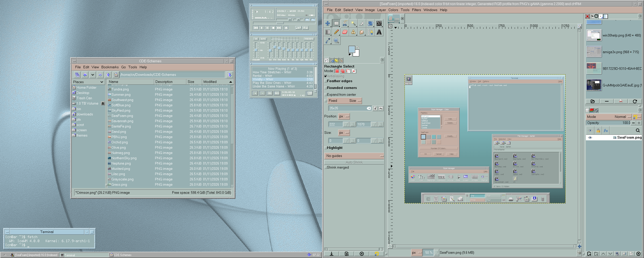This screenshot has height=258, width=644.
Task: Expand the No guides dropdown
Action: tap(354, 156)
